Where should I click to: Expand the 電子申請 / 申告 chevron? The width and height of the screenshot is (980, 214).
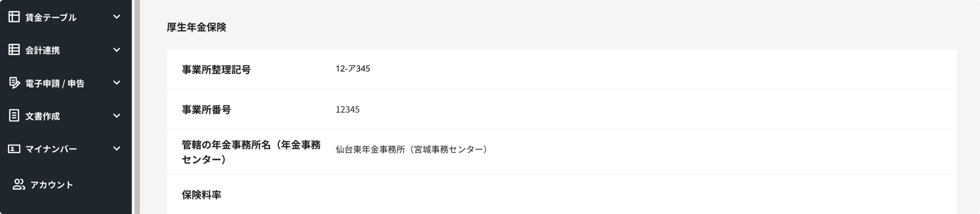[x=117, y=83]
